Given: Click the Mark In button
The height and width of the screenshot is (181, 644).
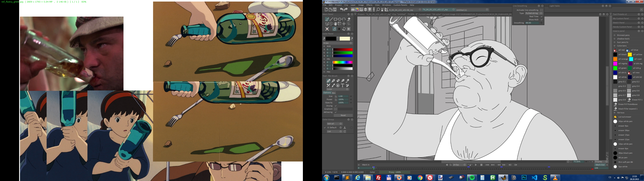Looking at the screenshot, I should coord(366,165).
